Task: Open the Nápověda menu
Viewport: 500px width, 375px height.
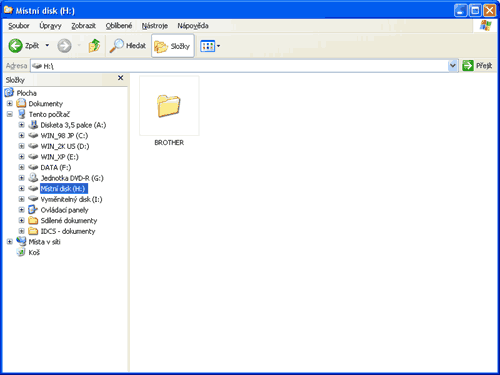Action: [x=193, y=26]
